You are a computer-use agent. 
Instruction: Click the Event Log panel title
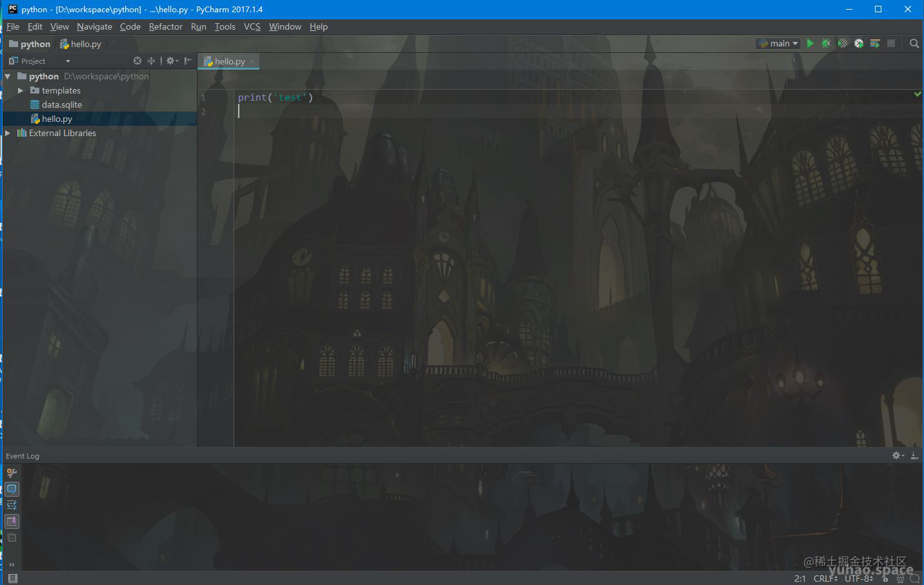(23, 456)
